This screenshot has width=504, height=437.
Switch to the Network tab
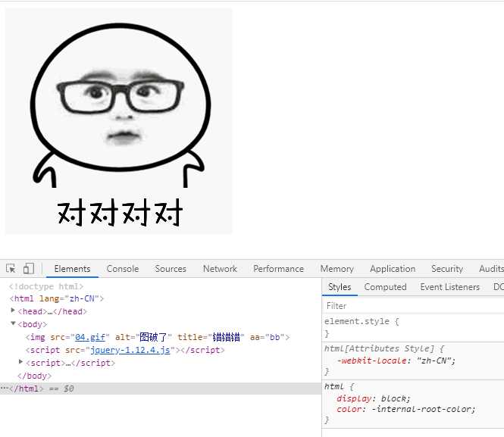click(x=220, y=269)
